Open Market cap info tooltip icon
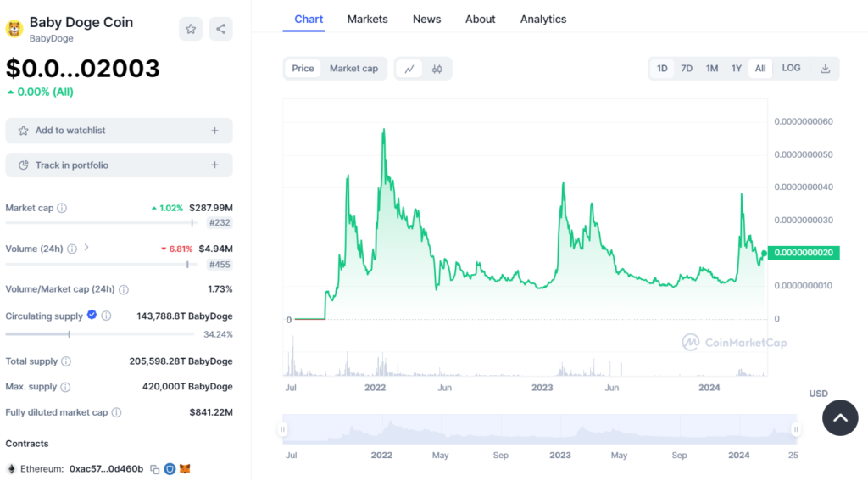Image resolution: width=868 pixels, height=481 pixels. click(x=62, y=208)
